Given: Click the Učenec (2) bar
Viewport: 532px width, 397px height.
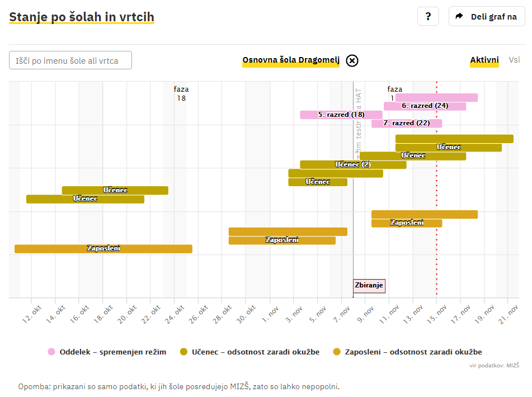Looking at the screenshot, I should pyautogui.click(x=352, y=164).
